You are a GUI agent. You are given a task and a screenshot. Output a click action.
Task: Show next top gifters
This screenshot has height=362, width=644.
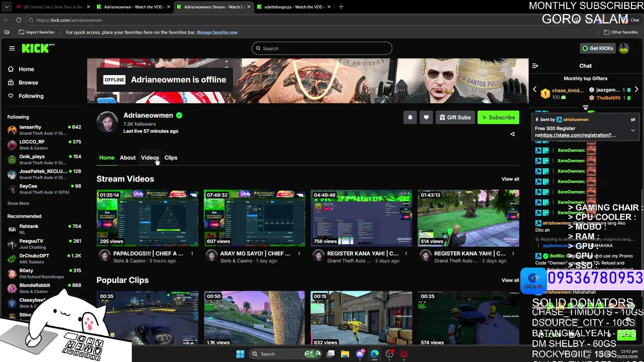point(636,89)
